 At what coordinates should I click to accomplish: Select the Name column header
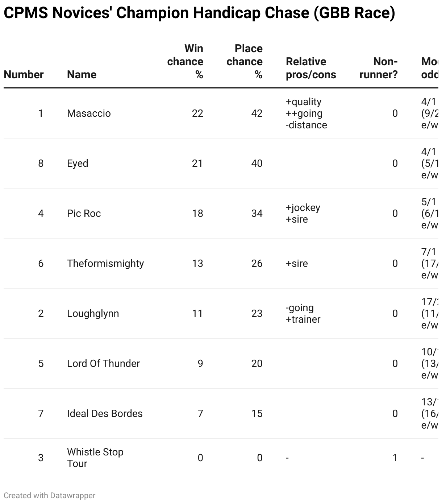pos(82,75)
